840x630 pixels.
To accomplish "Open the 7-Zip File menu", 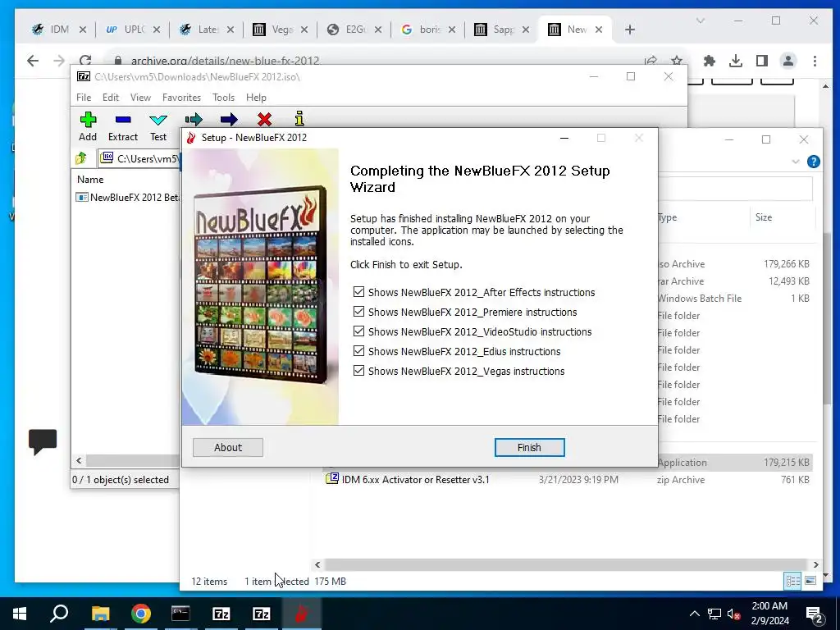I will pos(84,98).
